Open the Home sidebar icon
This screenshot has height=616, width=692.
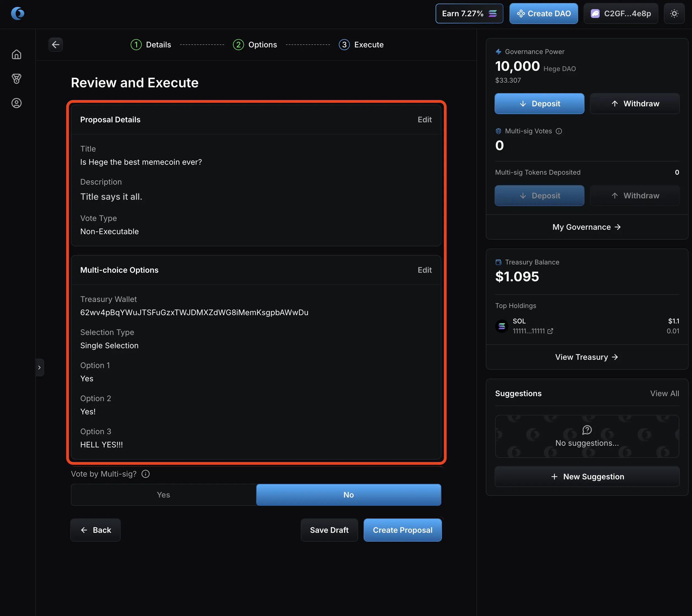tap(17, 55)
